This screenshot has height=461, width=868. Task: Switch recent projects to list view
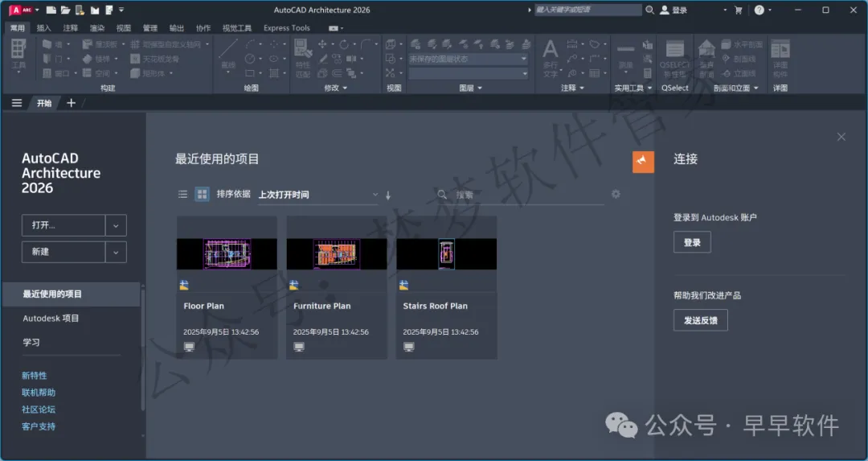[182, 194]
